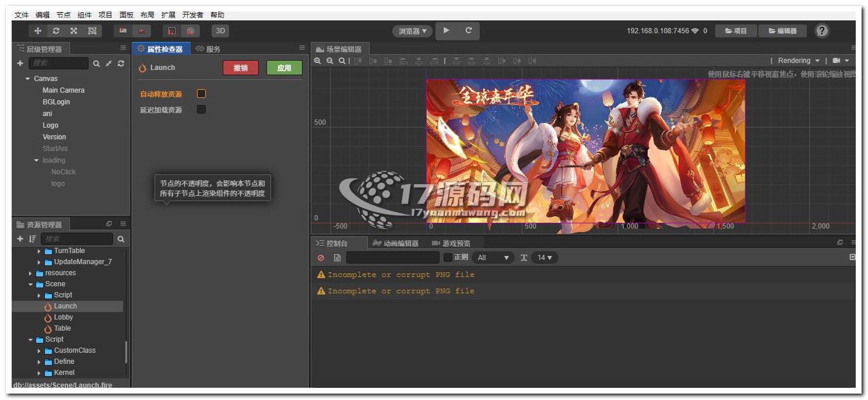Enable the 延迟加载资源 checkbox
This screenshot has height=400, width=868.
point(201,110)
